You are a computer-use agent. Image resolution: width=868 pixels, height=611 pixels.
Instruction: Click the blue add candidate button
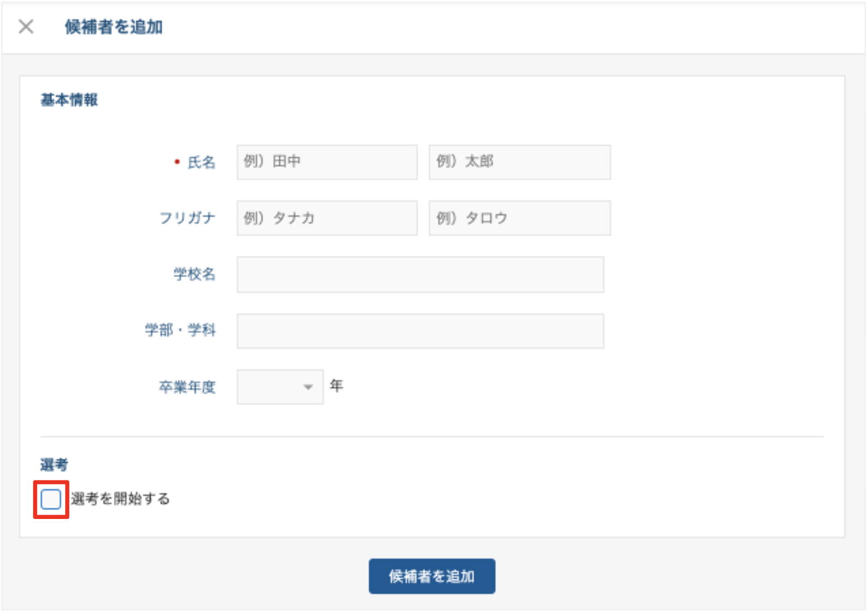(x=432, y=576)
